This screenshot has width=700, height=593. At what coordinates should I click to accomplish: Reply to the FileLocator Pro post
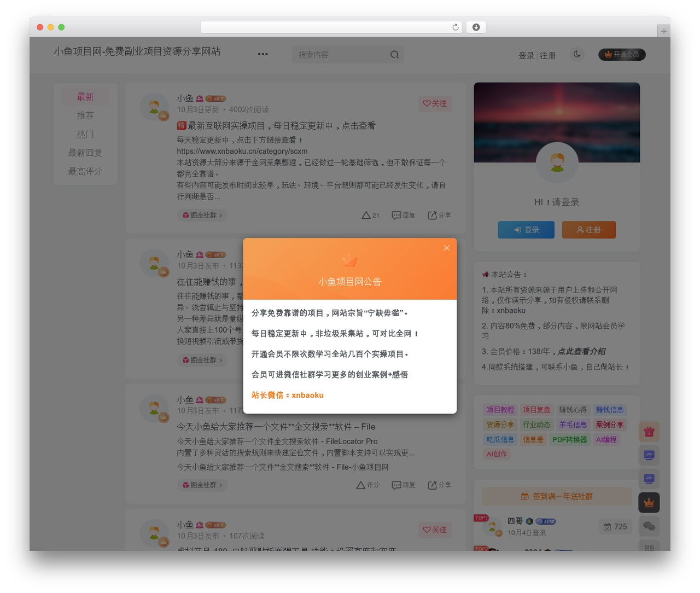coord(404,485)
